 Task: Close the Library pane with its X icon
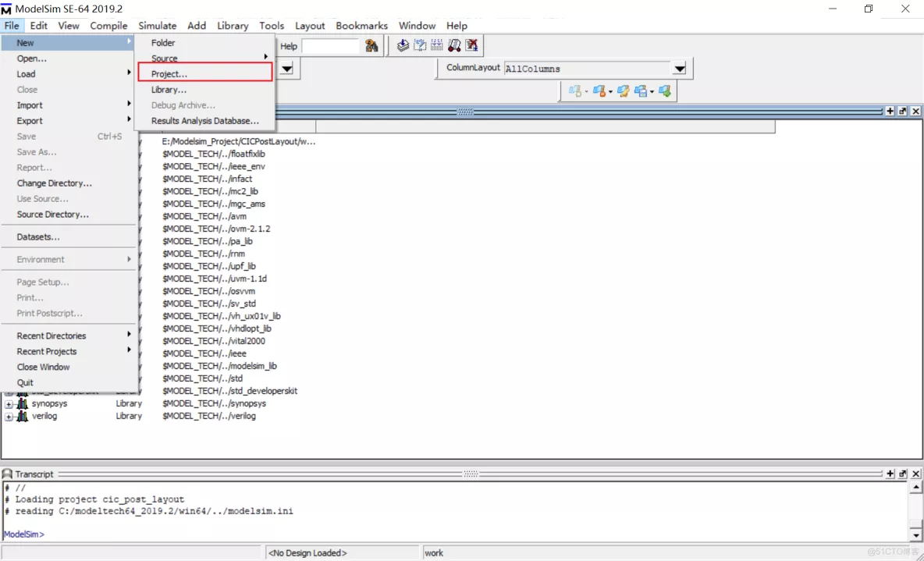(915, 111)
